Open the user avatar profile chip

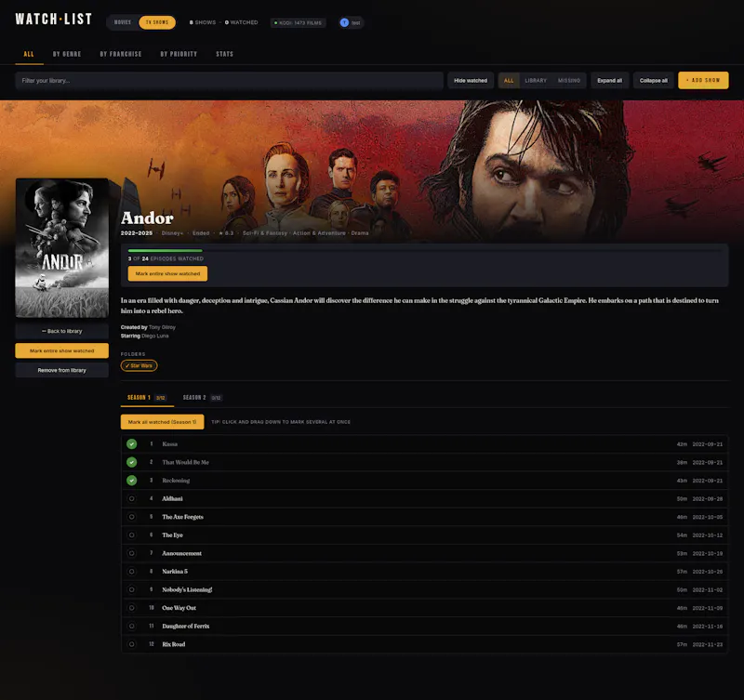[351, 22]
